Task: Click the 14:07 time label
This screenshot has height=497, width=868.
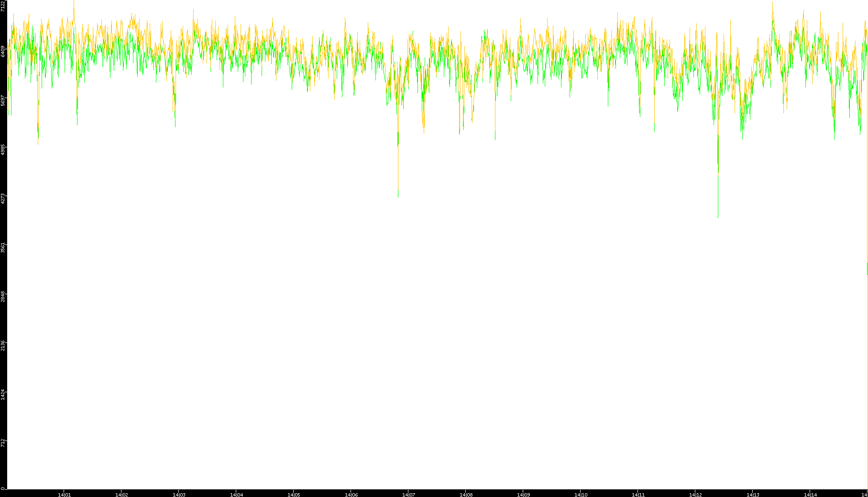Action: point(408,495)
